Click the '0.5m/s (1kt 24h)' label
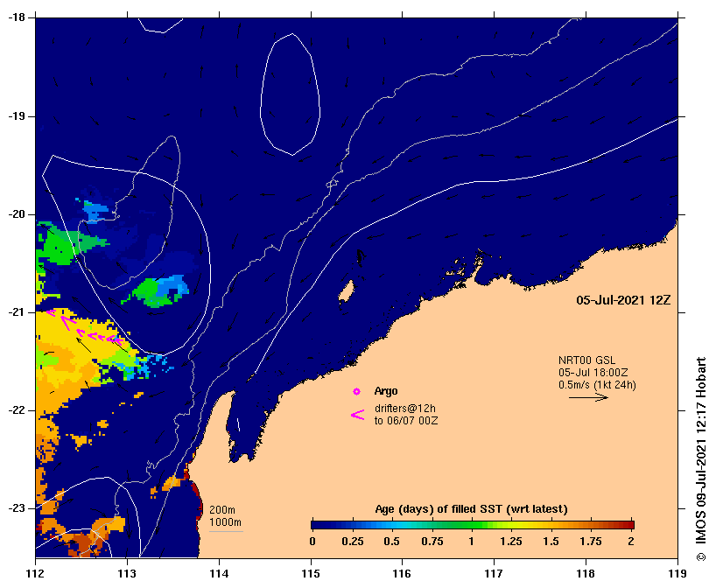716x588 pixels. coord(597,385)
